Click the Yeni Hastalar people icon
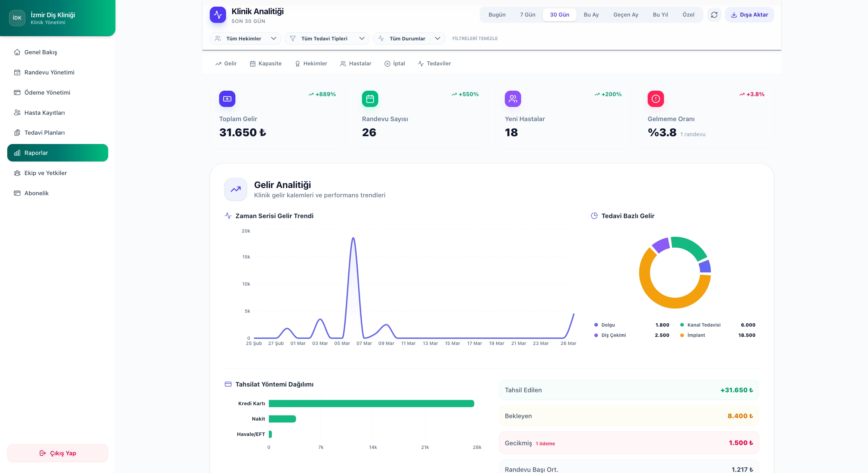Image resolution: width=868 pixels, height=473 pixels. (512, 99)
